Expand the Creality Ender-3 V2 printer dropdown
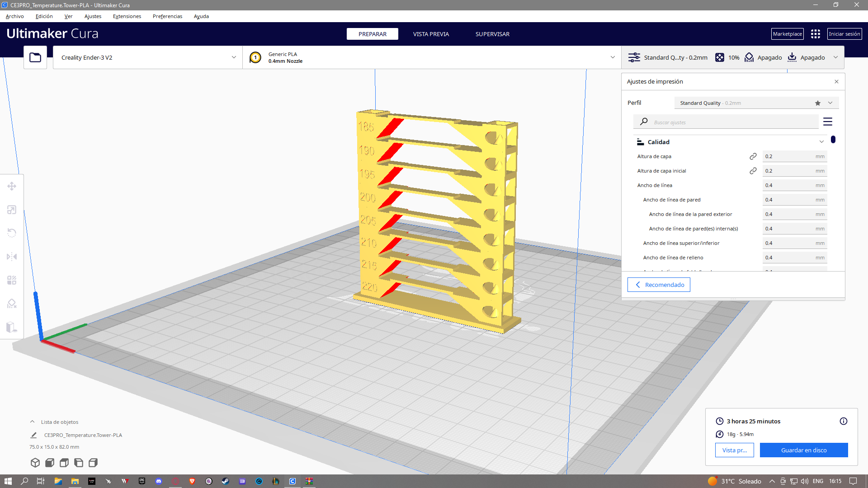 (234, 57)
